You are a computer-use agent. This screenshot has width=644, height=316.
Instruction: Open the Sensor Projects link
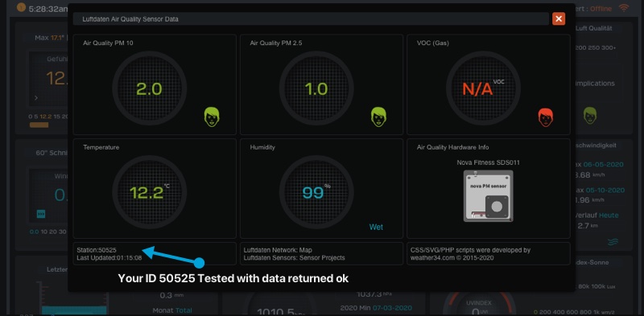[323, 258]
